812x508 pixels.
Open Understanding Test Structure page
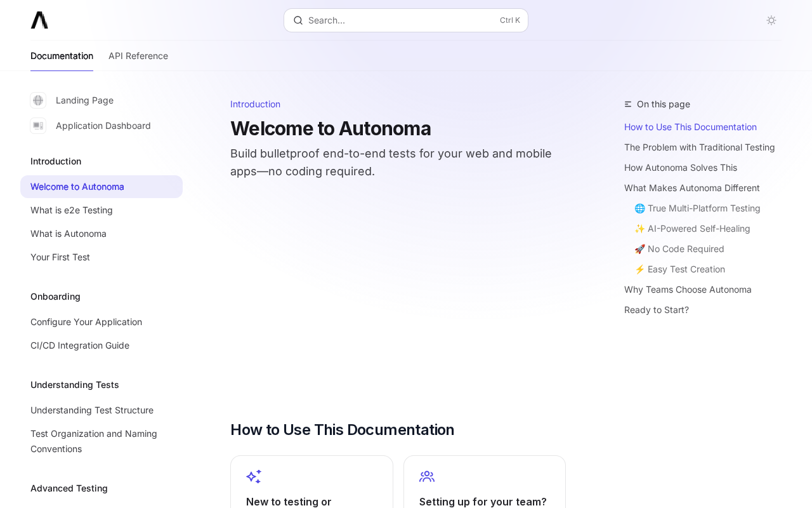coord(101,410)
